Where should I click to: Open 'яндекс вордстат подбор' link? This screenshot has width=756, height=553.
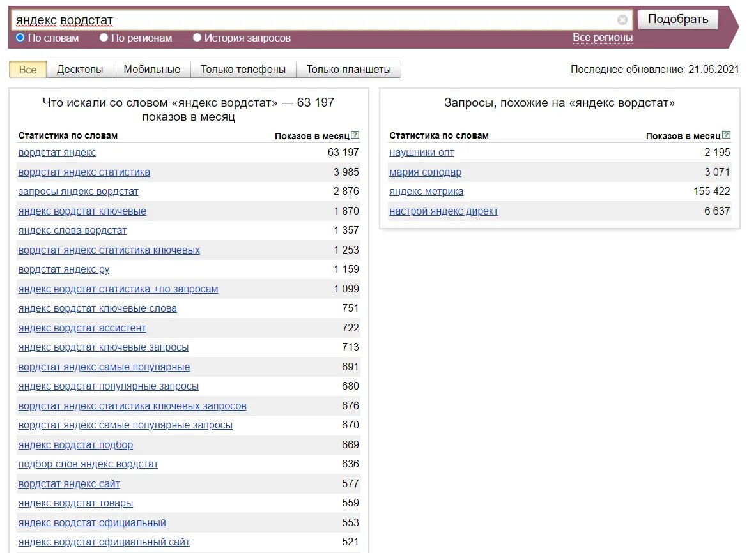(75, 446)
